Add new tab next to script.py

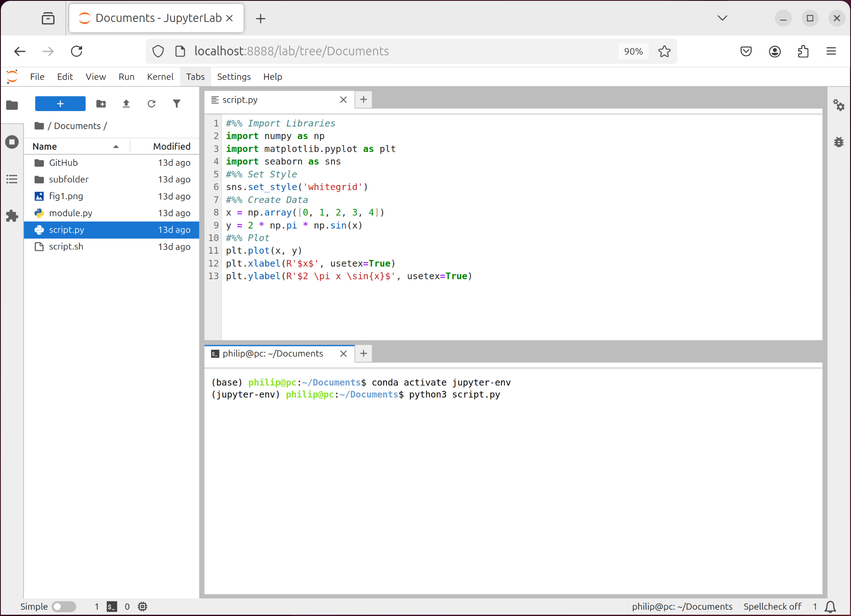[x=363, y=100]
